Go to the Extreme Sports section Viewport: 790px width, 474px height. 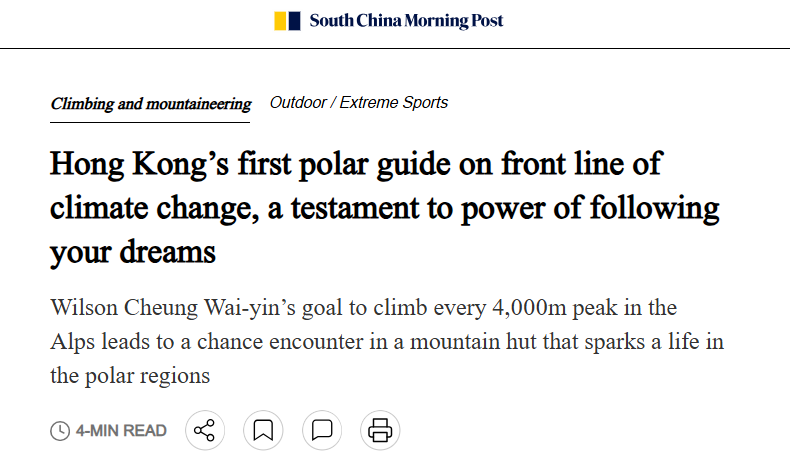(394, 103)
